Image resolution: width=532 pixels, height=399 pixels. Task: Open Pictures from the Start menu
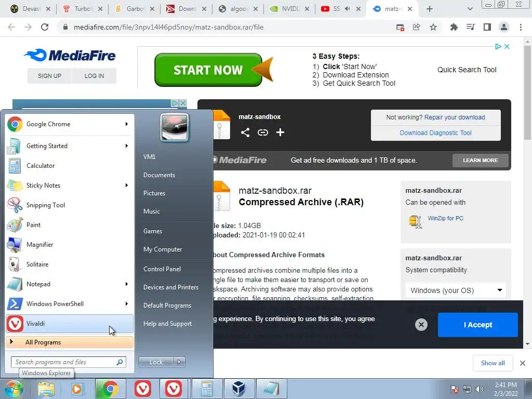coord(154,193)
